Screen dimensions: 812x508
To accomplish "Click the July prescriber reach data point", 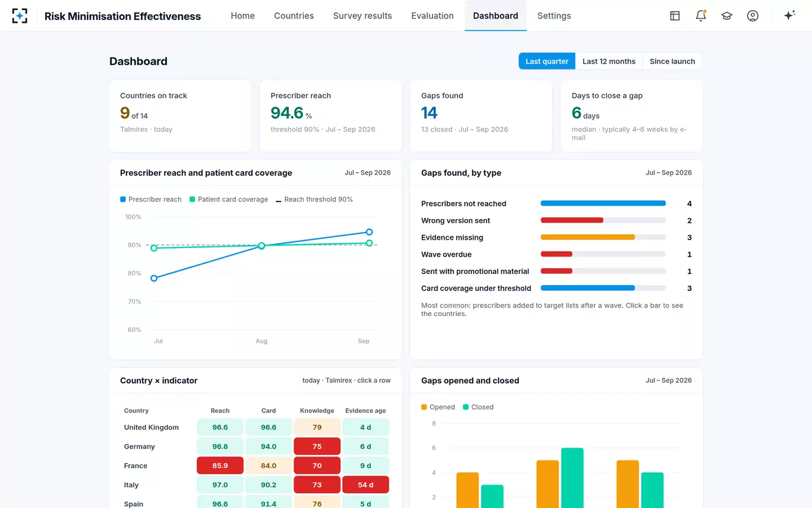I will [154, 278].
